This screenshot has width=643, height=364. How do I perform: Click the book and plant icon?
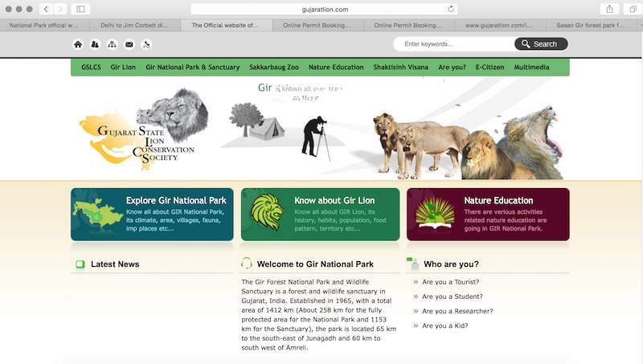(x=435, y=212)
